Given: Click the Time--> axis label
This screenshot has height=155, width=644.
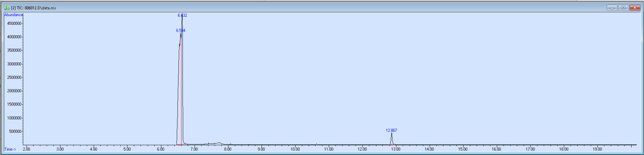Looking at the screenshot, I should [10, 149].
